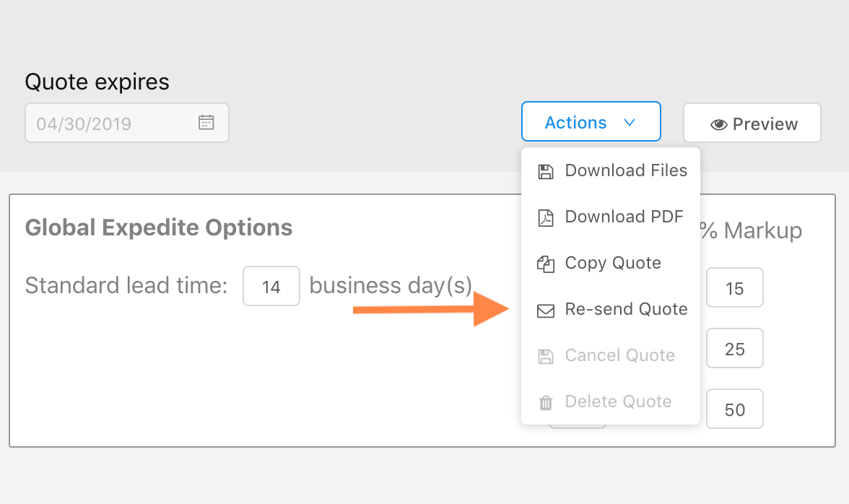The width and height of the screenshot is (849, 504).
Task: Click the markup field showing 50
Action: pos(734,409)
